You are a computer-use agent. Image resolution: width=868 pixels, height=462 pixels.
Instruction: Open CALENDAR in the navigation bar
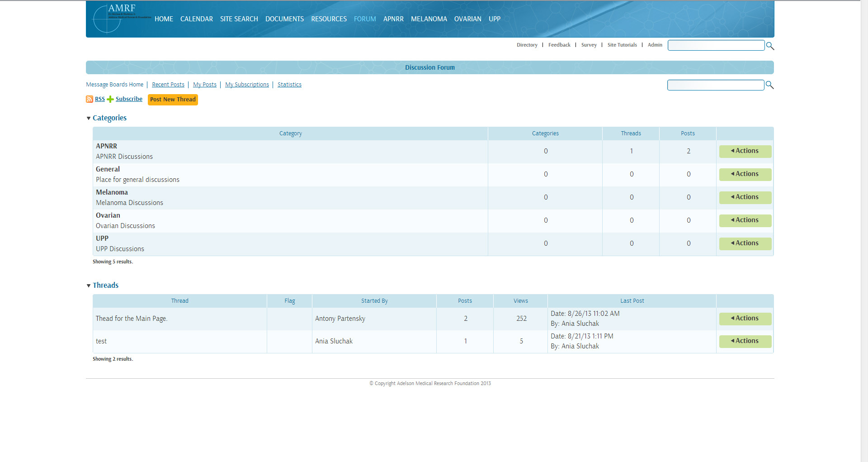(x=196, y=19)
